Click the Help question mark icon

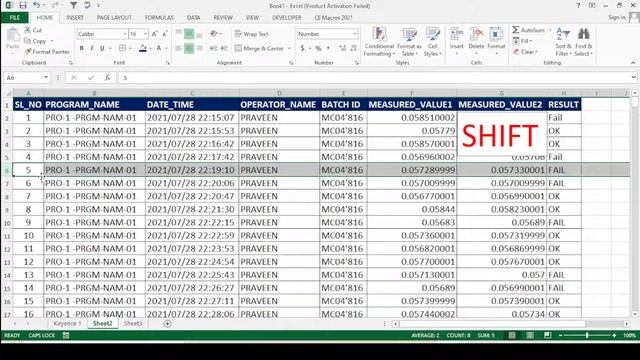578,5
